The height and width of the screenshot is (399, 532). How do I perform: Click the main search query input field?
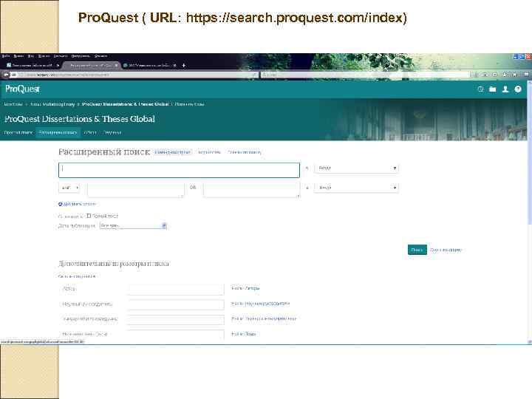coord(179,171)
